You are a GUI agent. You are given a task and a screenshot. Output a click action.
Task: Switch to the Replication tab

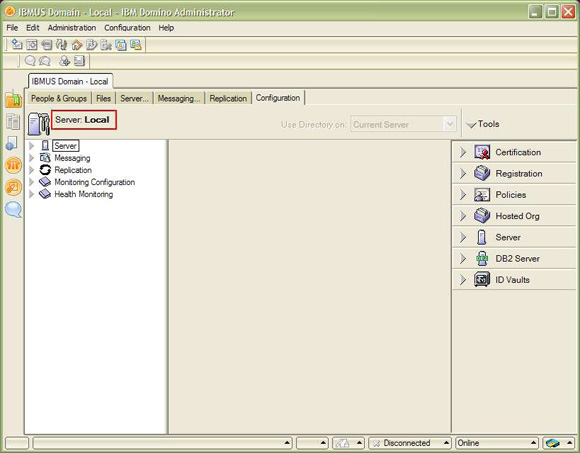pyautogui.click(x=228, y=98)
